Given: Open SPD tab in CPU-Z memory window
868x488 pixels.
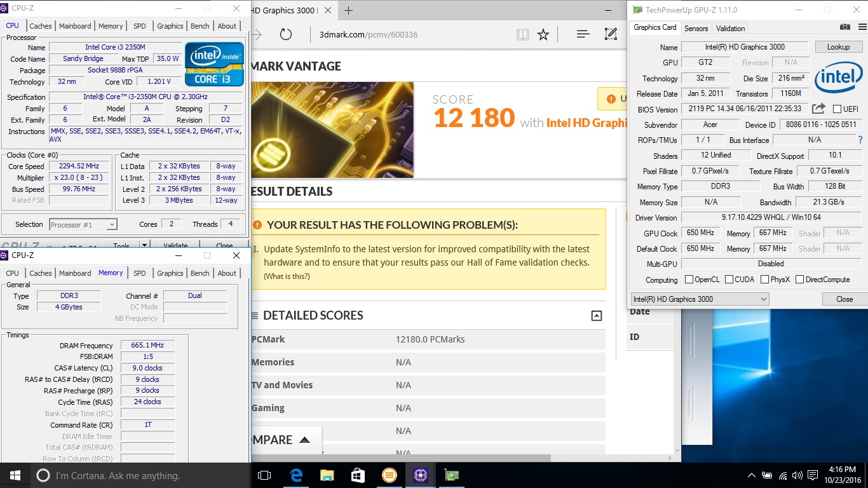Looking at the screenshot, I should [140, 273].
